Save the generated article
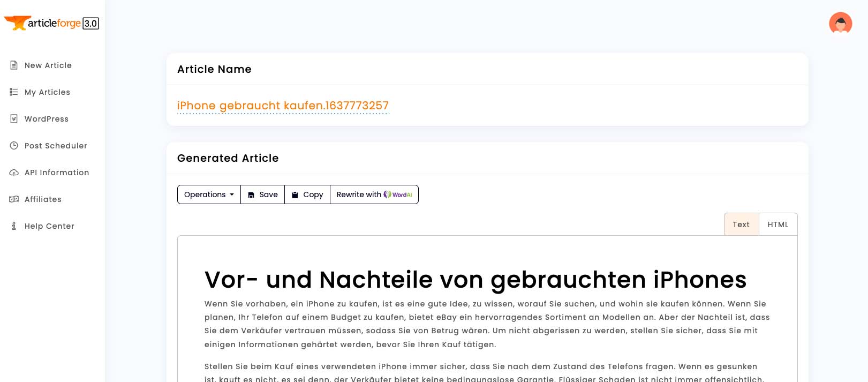 coord(262,194)
